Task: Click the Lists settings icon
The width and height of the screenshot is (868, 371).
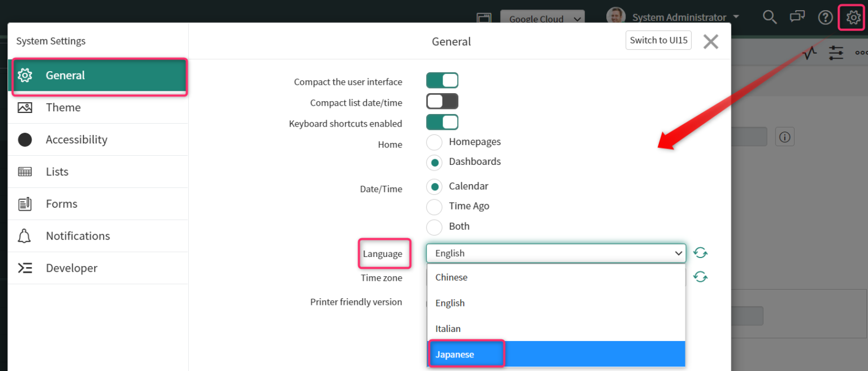Action: 25,171
